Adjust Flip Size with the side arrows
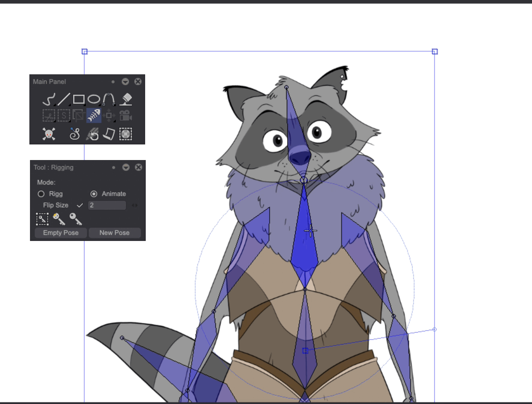 135,205
